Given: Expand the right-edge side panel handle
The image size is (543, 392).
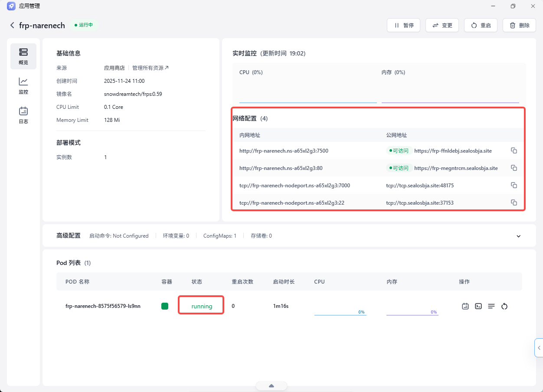Looking at the screenshot, I should point(539,348).
